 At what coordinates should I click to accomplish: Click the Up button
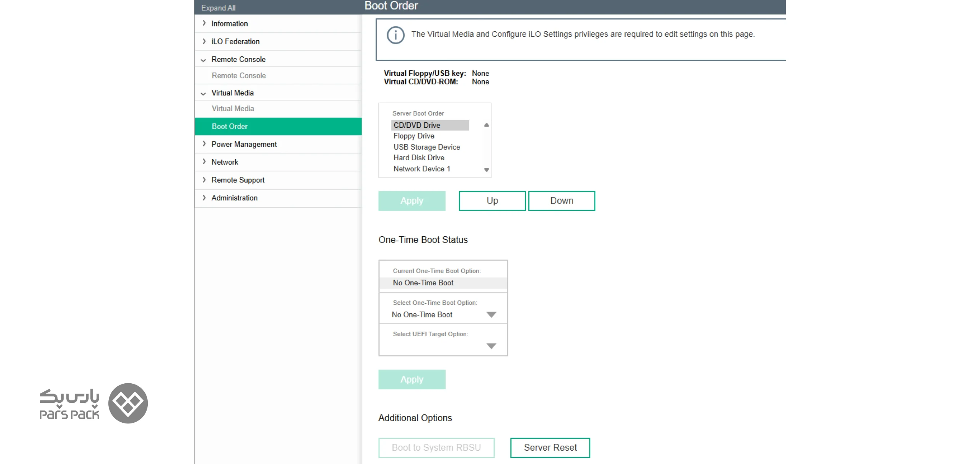492,201
